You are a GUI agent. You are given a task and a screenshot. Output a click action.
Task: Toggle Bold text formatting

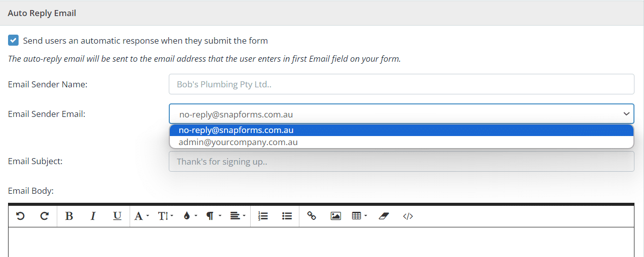tap(69, 216)
